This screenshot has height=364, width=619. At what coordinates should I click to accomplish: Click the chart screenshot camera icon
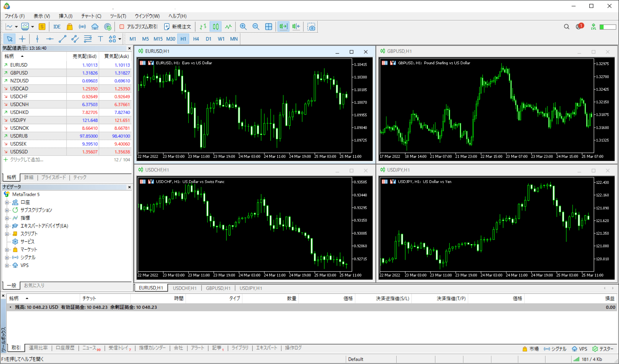click(x=311, y=27)
